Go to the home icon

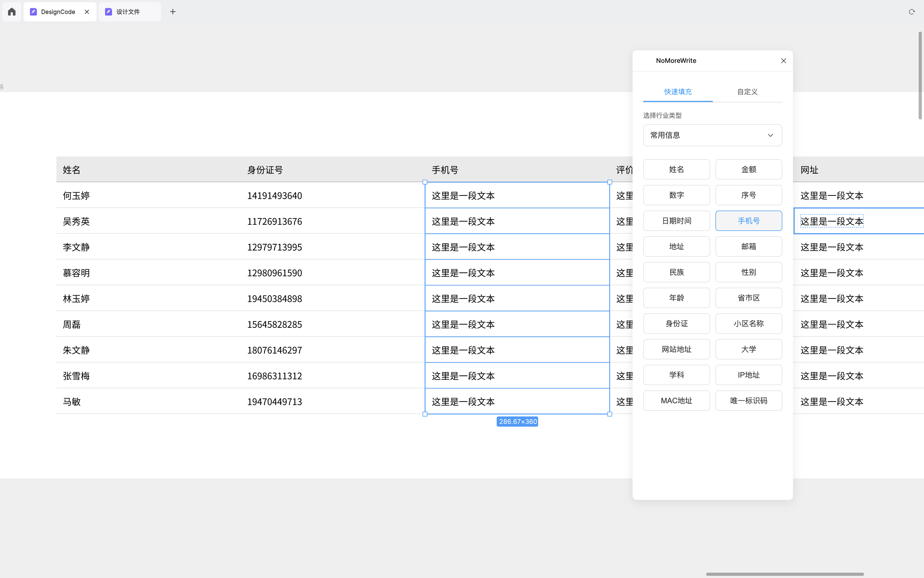(x=11, y=12)
